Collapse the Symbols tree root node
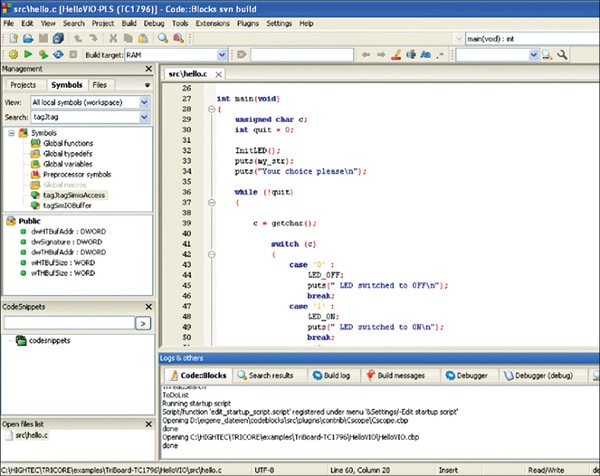 point(11,133)
